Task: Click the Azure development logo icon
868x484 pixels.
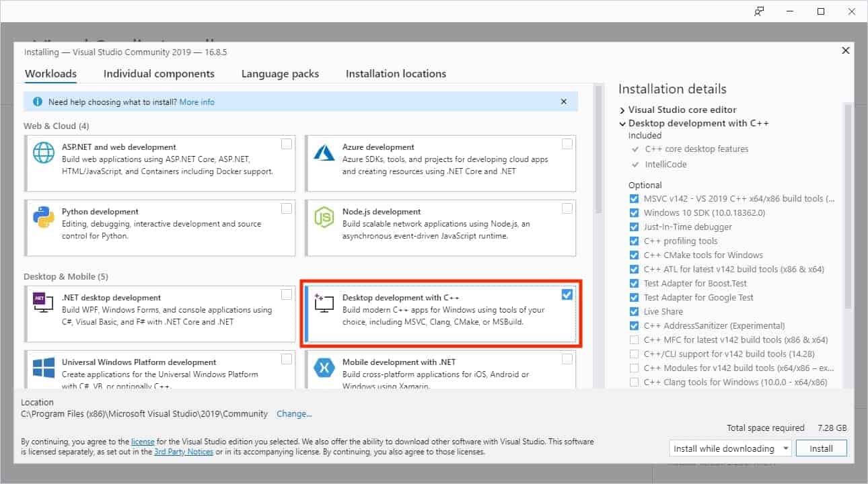Action: pyautogui.click(x=324, y=153)
